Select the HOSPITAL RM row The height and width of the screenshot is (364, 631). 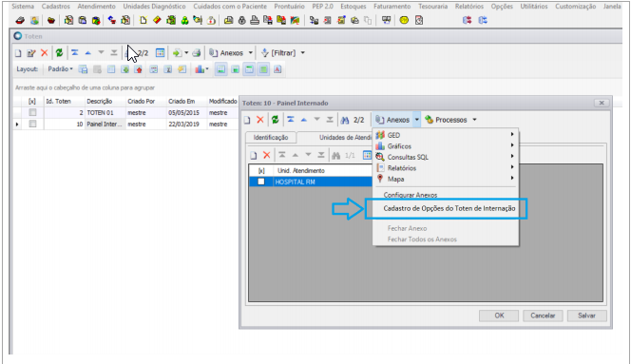click(311, 182)
